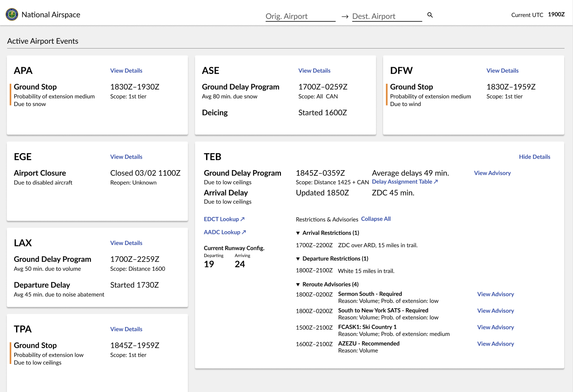Click arriving runway number 24

pyautogui.click(x=240, y=264)
